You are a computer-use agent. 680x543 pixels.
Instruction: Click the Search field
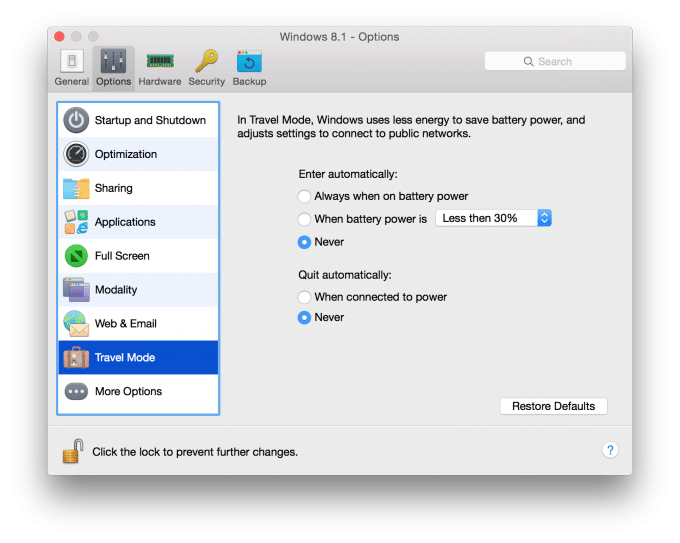coord(555,61)
